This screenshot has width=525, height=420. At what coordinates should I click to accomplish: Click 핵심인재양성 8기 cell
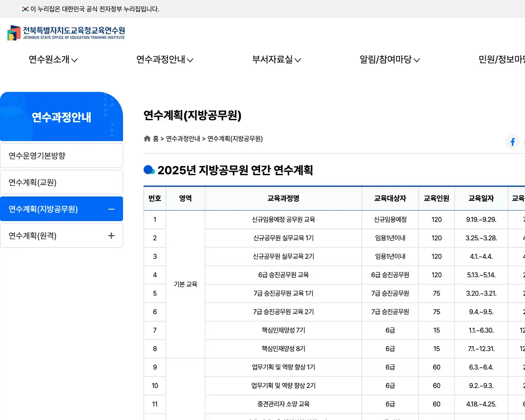click(283, 349)
